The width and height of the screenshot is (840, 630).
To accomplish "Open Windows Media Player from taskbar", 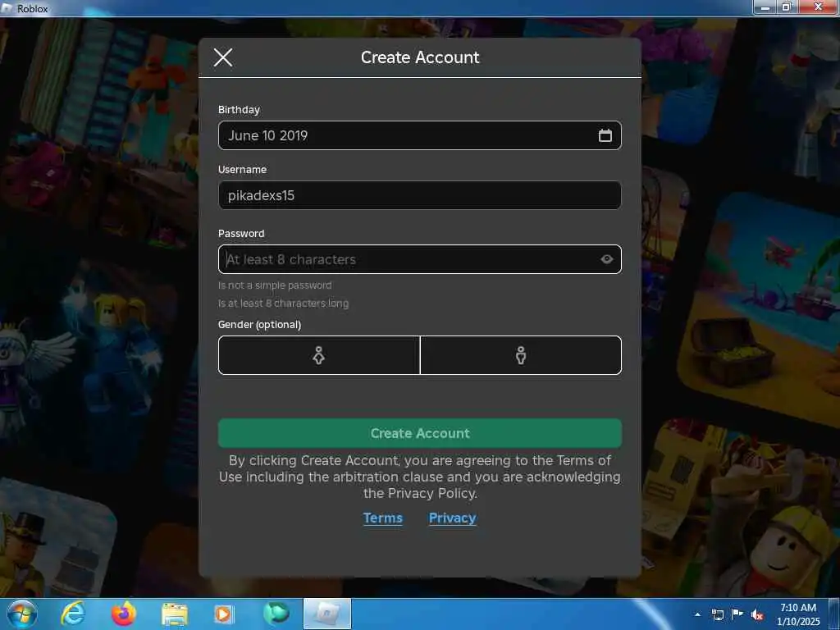I will point(224,614).
